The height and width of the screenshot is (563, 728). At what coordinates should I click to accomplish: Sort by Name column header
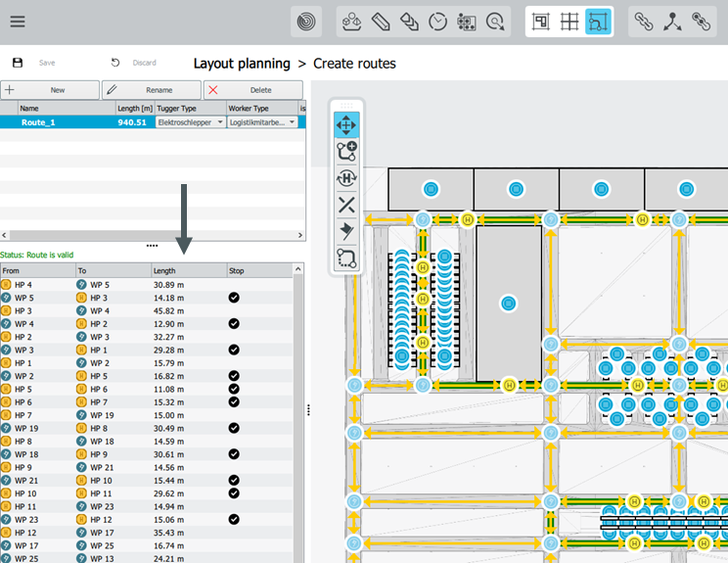(x=67, y=109)
